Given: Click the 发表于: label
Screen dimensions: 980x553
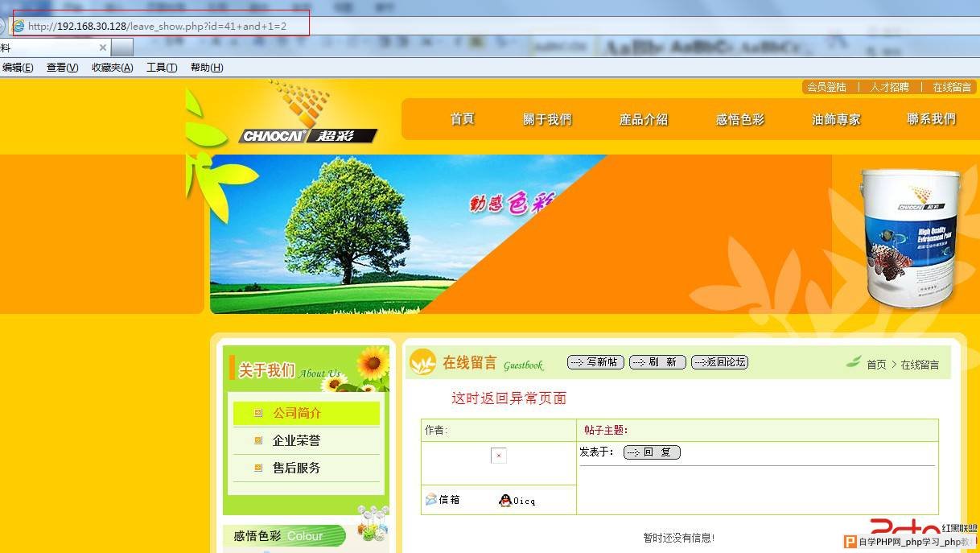Looking at the screenshot, I should click(597, 452).
